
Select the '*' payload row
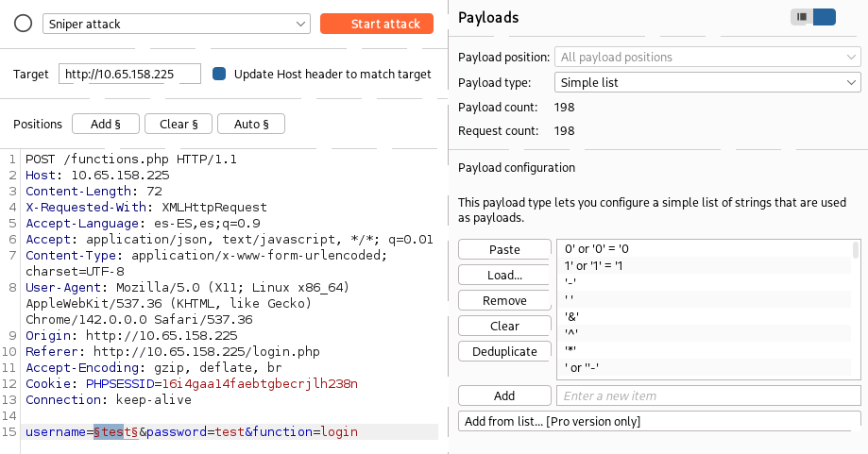point(704,350)
